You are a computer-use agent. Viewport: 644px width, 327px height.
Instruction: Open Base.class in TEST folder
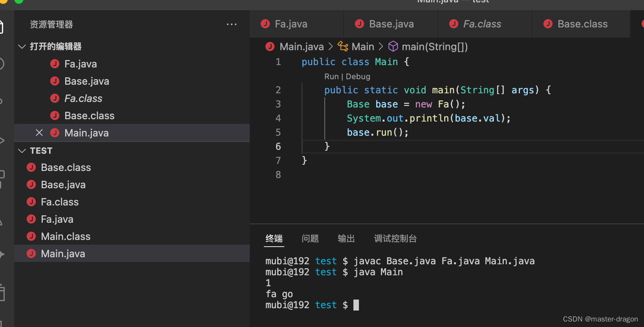point(132,167)
